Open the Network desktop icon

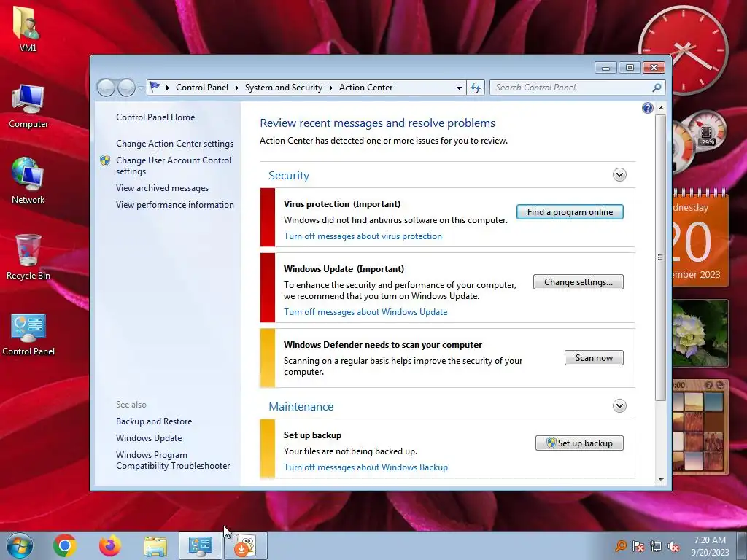click(28, 181)
